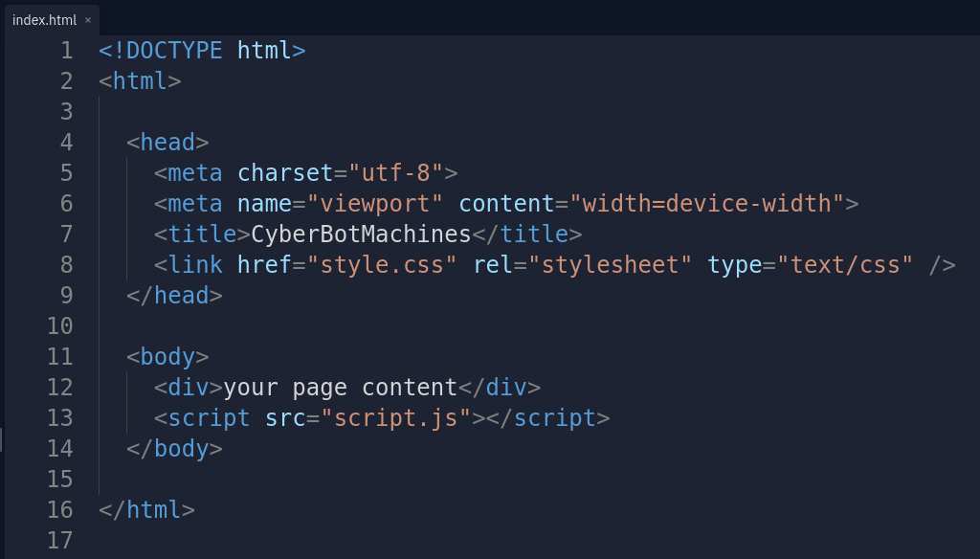Select the body tag on line 11
The height and width of the screenshot is (559, 980).
(168, 356)
